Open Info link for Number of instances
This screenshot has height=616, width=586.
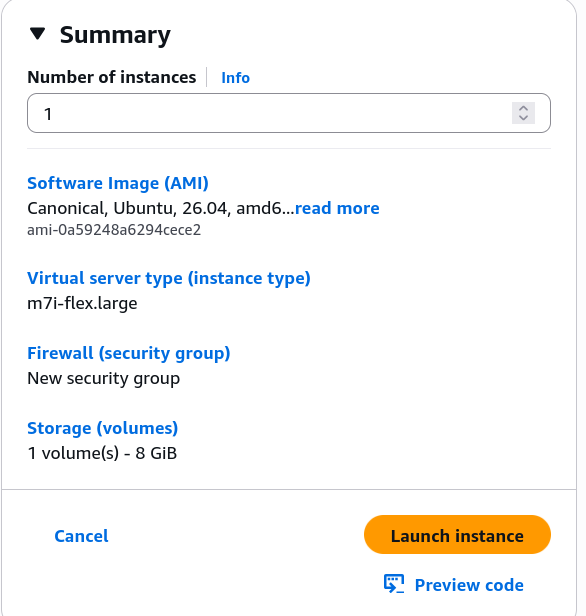pyautogui.click(x=235, y=78)
